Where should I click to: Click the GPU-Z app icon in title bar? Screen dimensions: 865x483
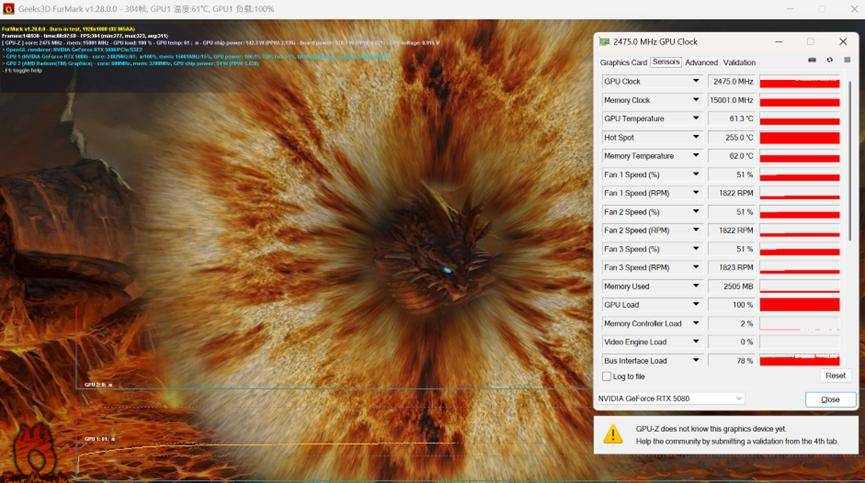(604, 42)
